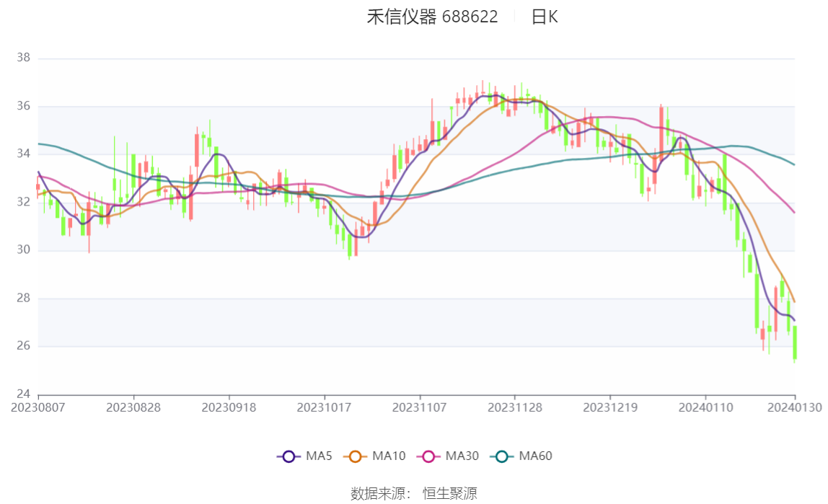Select the 20230918 x-axis date label
Screen dimensions: 828x504
pyautogui.click(x=229, y=407)
